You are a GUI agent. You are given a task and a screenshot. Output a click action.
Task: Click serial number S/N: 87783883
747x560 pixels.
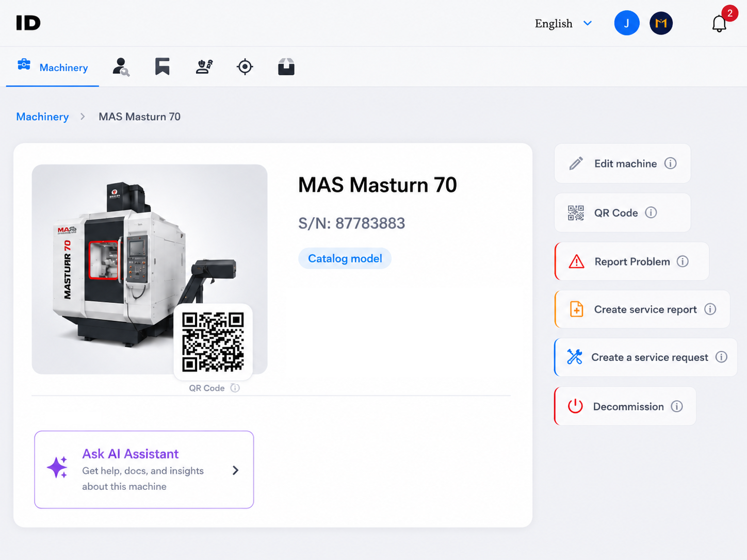[352, 223]
